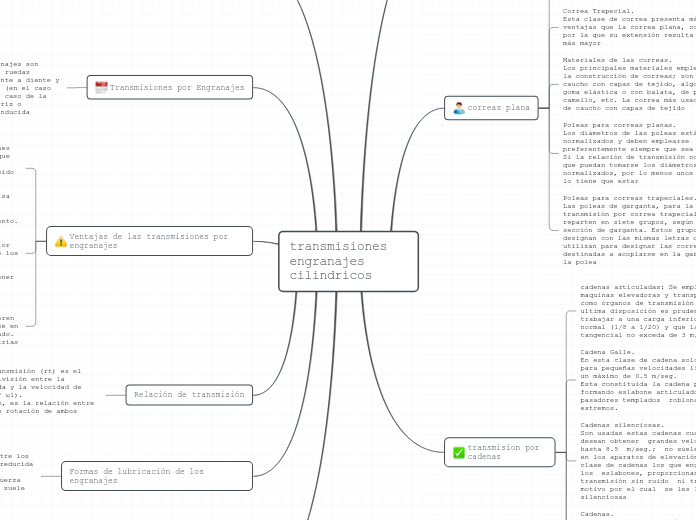Select Formas de lubricación de los engranajes node
The width and height of the screenshot is (696, 520).
(157, 476)
